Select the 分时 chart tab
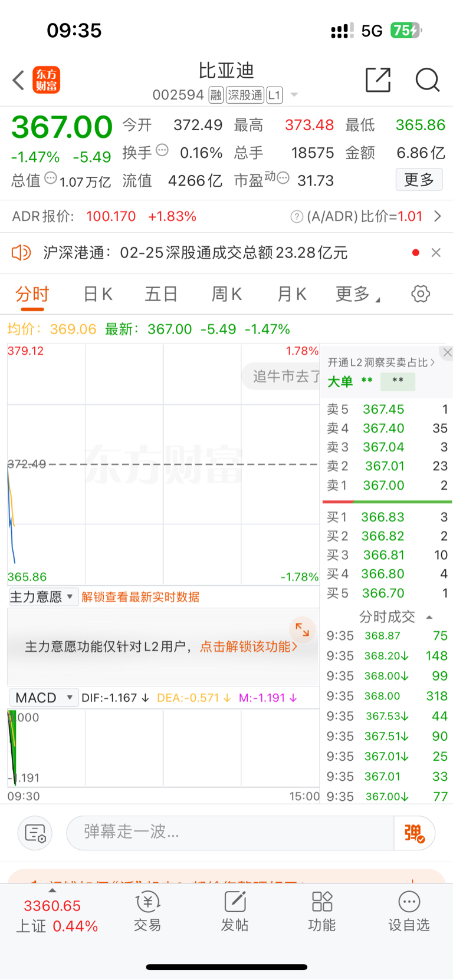 [x=32, y=293]
